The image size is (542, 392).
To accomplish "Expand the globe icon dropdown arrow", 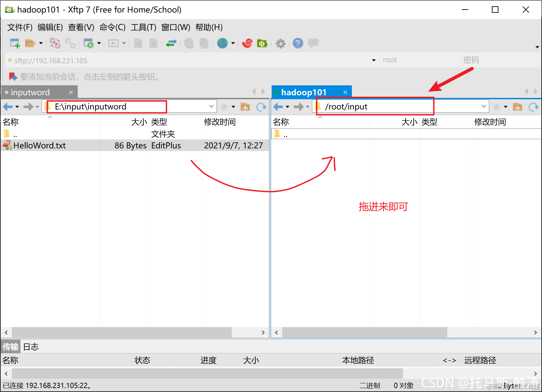I will [233, 43].
